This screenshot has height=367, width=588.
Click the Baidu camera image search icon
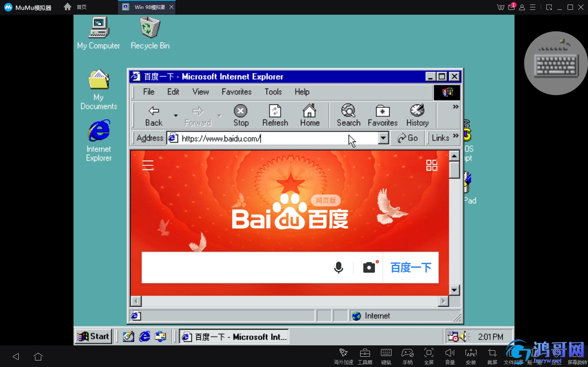coord(369,267)
